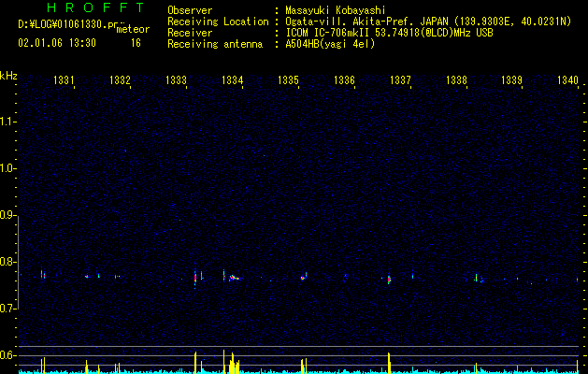
Task: Click the Observer field label
Action: click(190, 10)
